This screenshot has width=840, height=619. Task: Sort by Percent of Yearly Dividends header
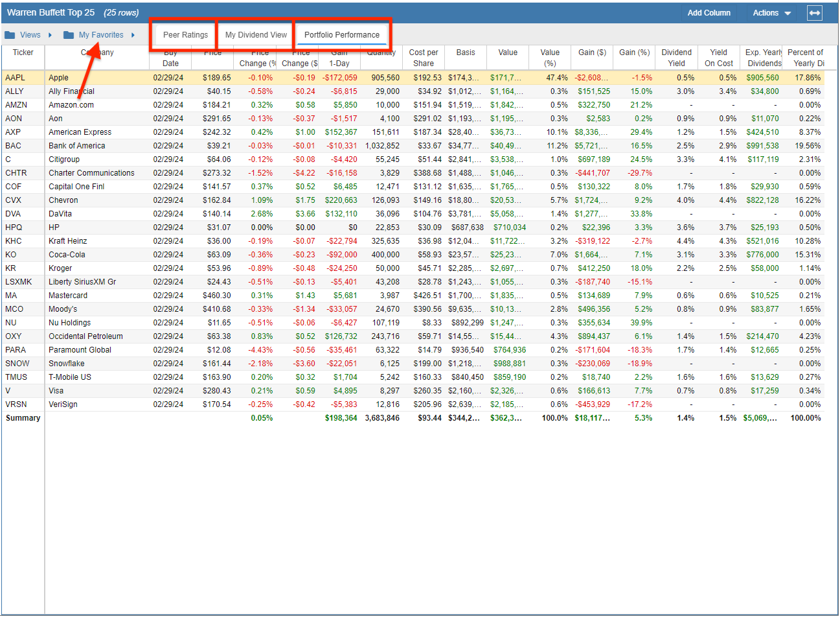tap(804, 58)
